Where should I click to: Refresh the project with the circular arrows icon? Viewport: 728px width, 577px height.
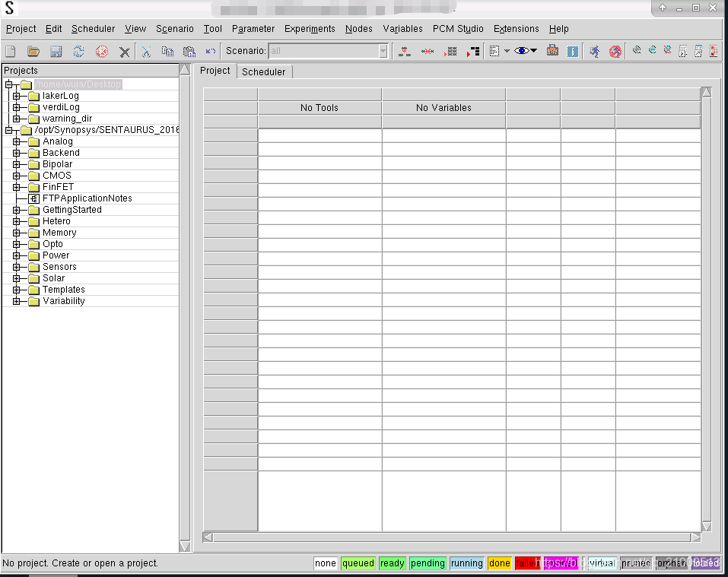click(79, 51)
